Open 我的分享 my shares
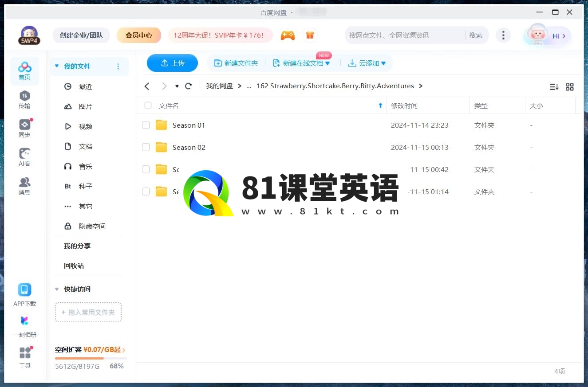Screen dimensions: 588x387 [77, 246]
